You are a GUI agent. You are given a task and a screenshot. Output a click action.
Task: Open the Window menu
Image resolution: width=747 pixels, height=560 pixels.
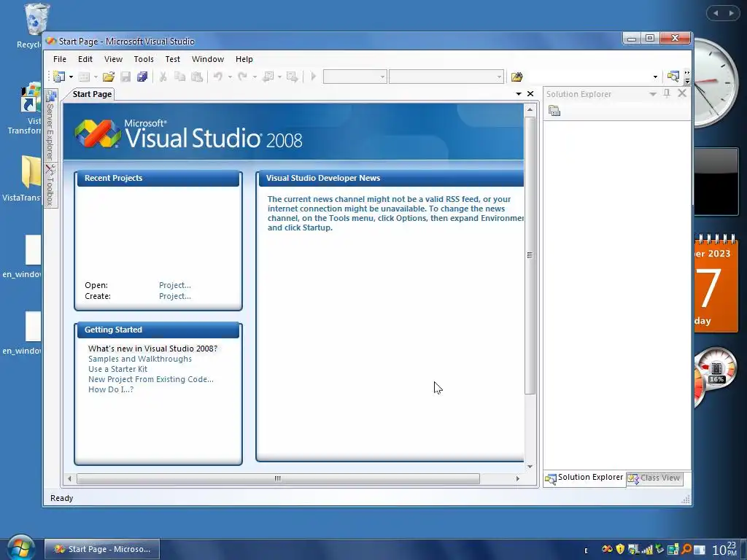(x=208, y=59)
